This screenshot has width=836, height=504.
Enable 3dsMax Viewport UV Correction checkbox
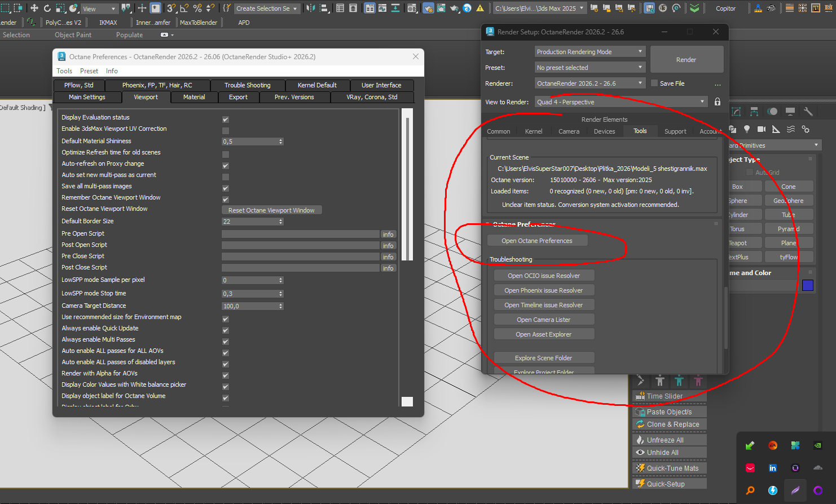coord(226,131)
